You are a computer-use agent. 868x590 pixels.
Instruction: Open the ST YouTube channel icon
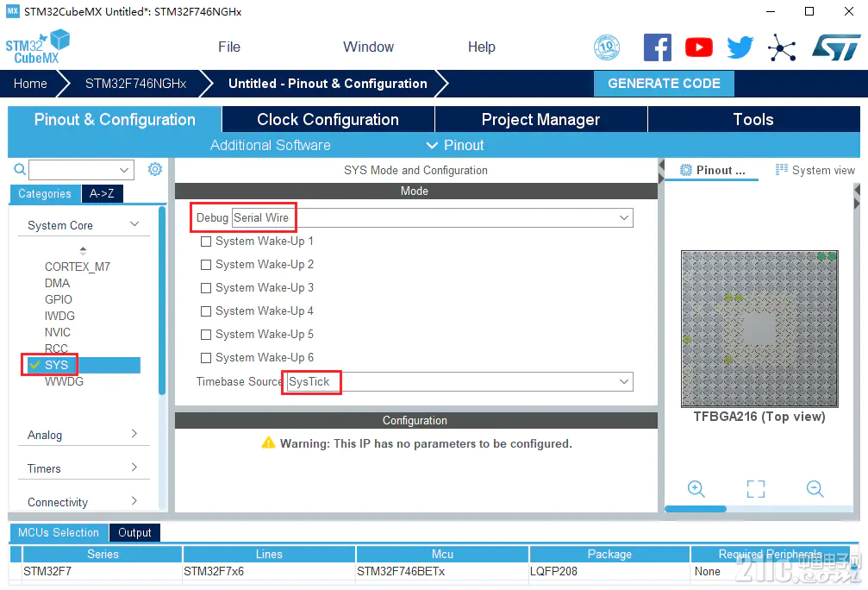coord(698,47)
